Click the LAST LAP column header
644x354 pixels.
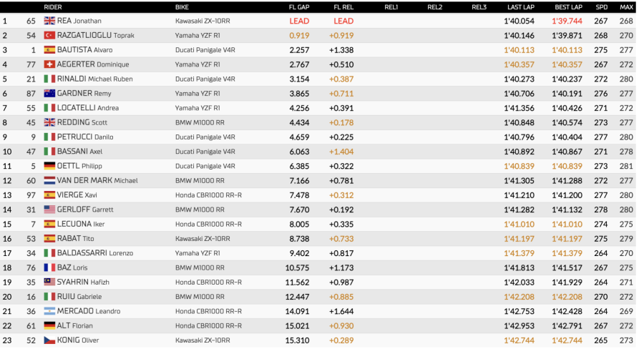(x=519, y=6)
